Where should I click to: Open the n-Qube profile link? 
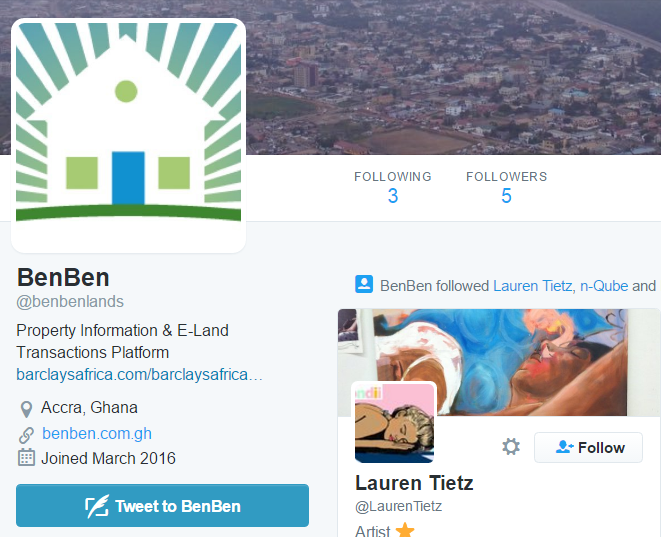pyautogui.click(x=604, y=286)
